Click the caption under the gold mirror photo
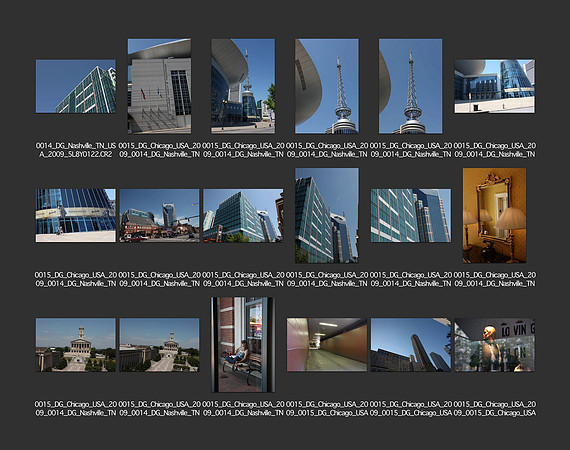Screen dimensions: 570x450 point(494,279)
